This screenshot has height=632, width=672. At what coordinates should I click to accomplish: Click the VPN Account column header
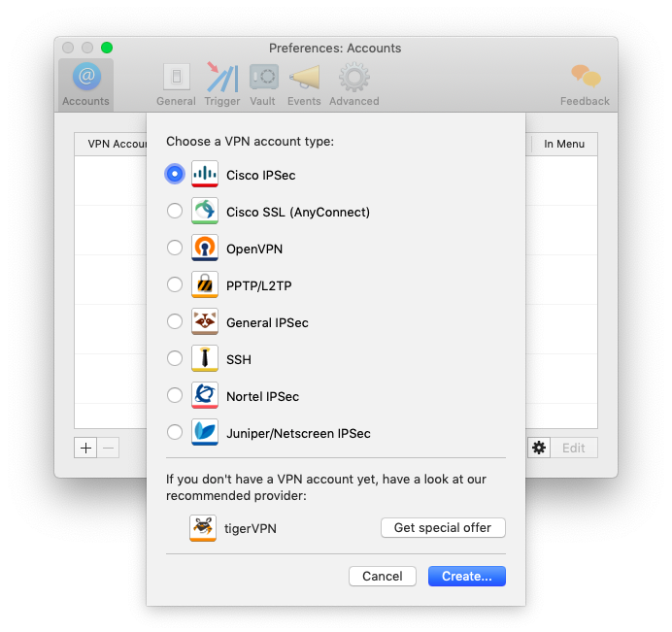111,144
